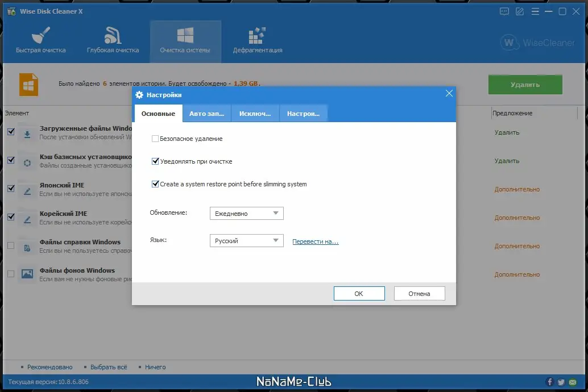The width and height of the screenshot is (588, 392).
Task: Enable the Безопасное удаление checkbox
Action: tap(155, 139)
